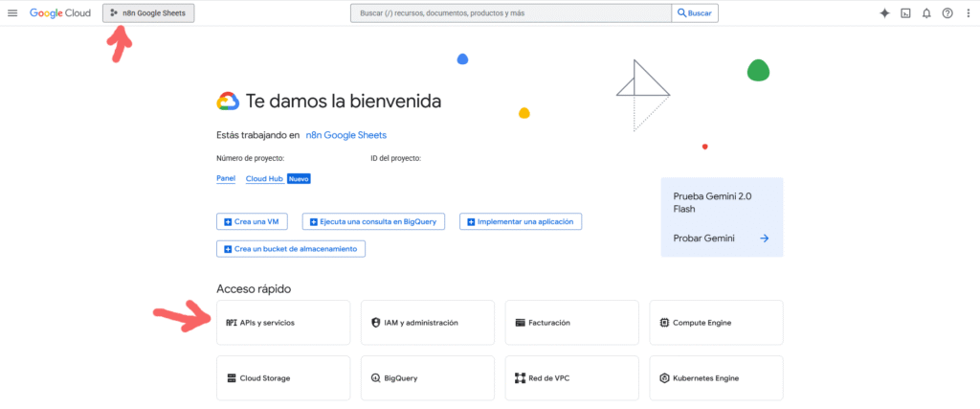Viewport: 980px width, 409px height.
Task: Click the magnifier icon in Buscar button
Action: (681, 13)
